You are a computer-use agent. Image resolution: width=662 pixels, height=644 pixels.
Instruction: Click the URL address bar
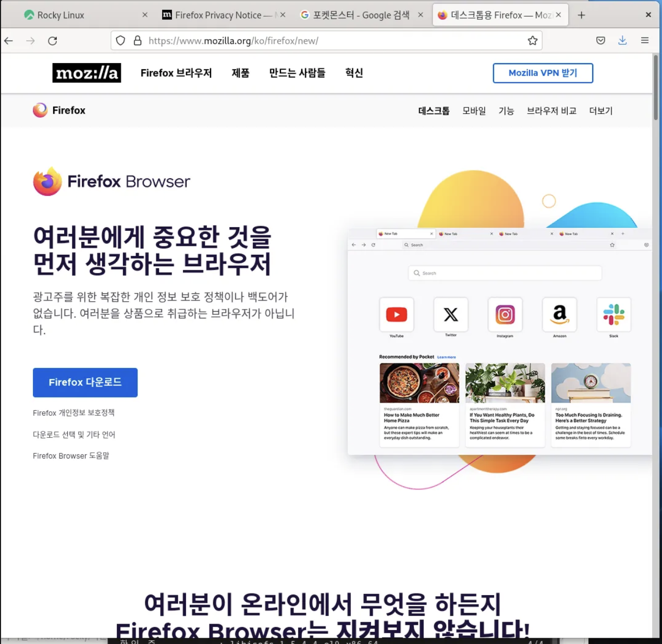tap(326, 41)
